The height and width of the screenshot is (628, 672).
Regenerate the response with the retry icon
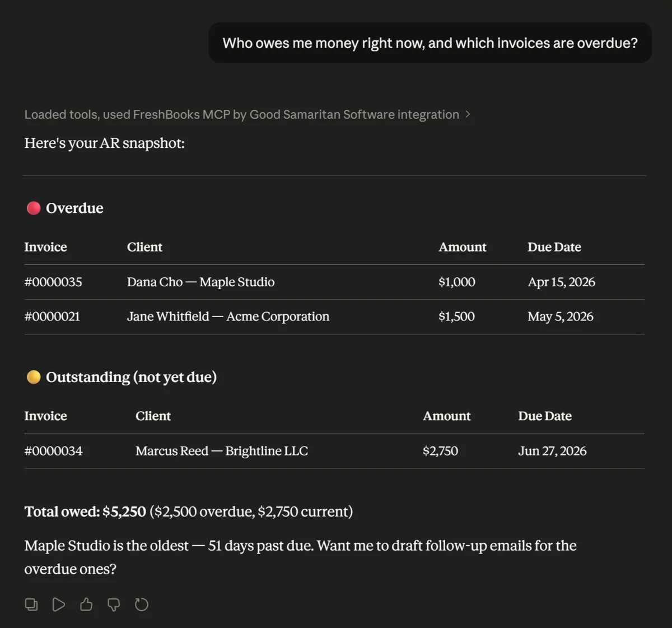coord(142,604)
